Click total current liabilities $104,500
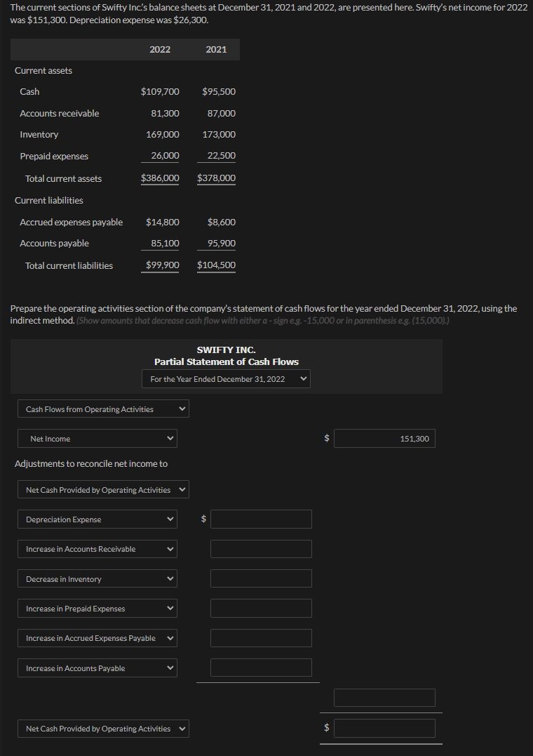This screenshot has width=533, height=756. (x=217, y=265)
